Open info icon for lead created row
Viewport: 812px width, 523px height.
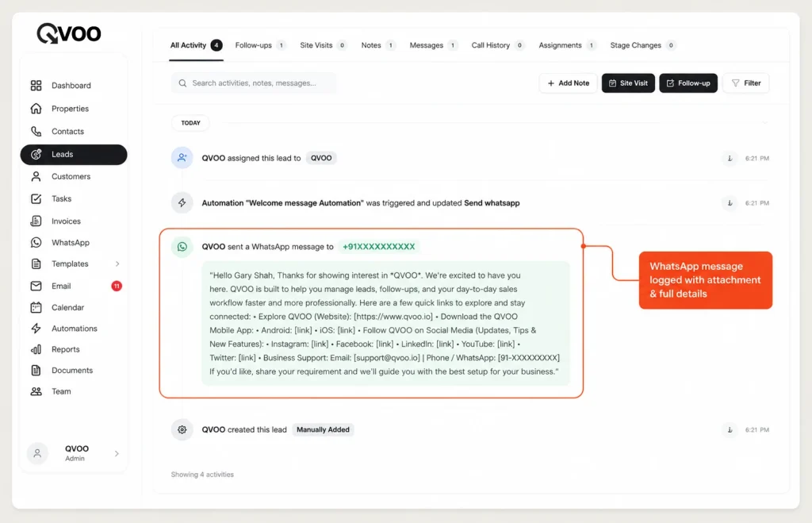pyautogui.click(x=730, y=429)
